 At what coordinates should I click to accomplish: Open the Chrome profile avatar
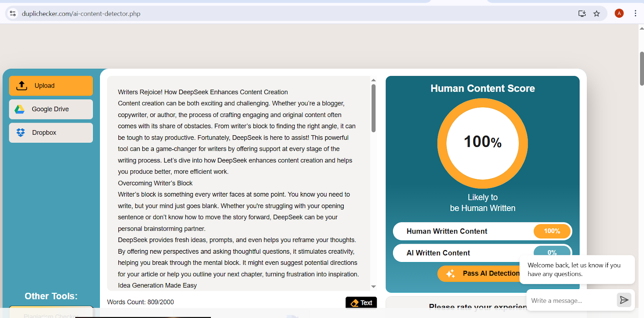[x=619, y=13]
